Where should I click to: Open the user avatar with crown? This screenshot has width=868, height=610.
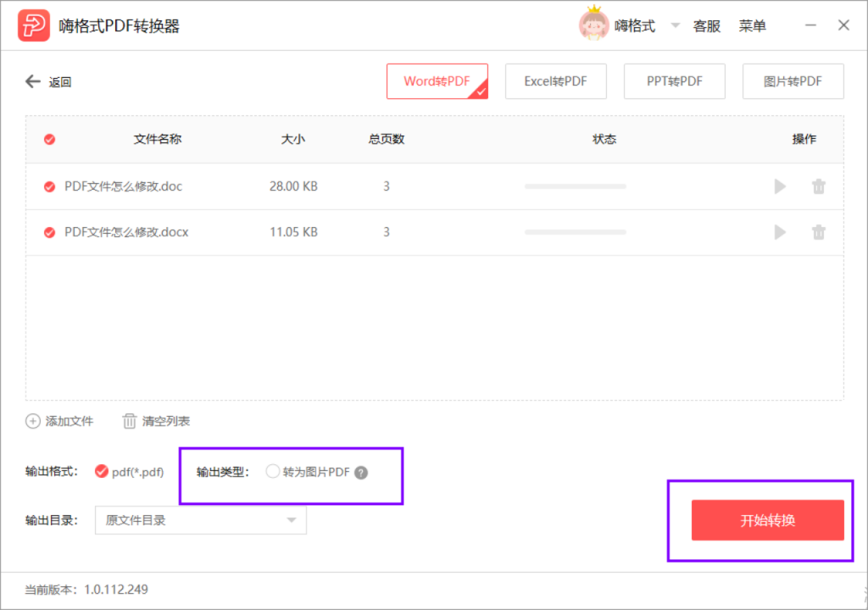[593, 24]
